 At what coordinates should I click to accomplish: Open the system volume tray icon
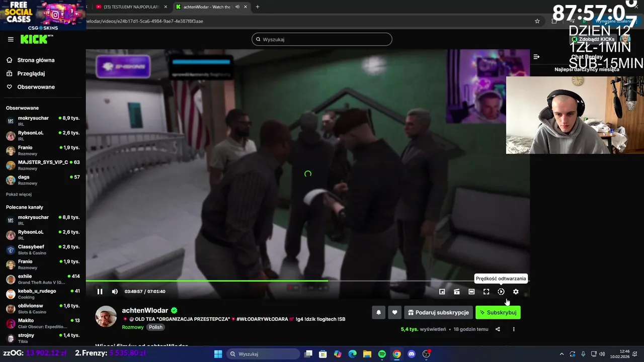[x=602, y=354]
